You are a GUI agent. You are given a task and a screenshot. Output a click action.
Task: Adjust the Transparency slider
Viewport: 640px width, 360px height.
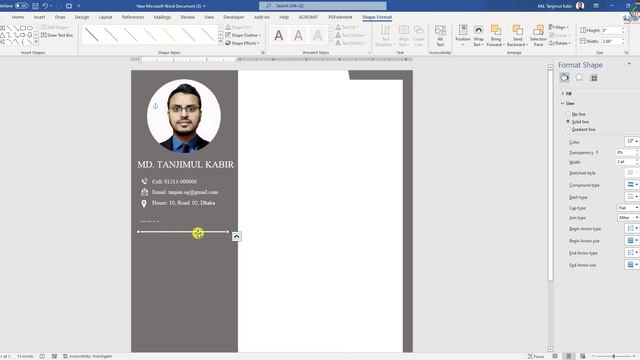pyautogui.click(x=597, y=152)
